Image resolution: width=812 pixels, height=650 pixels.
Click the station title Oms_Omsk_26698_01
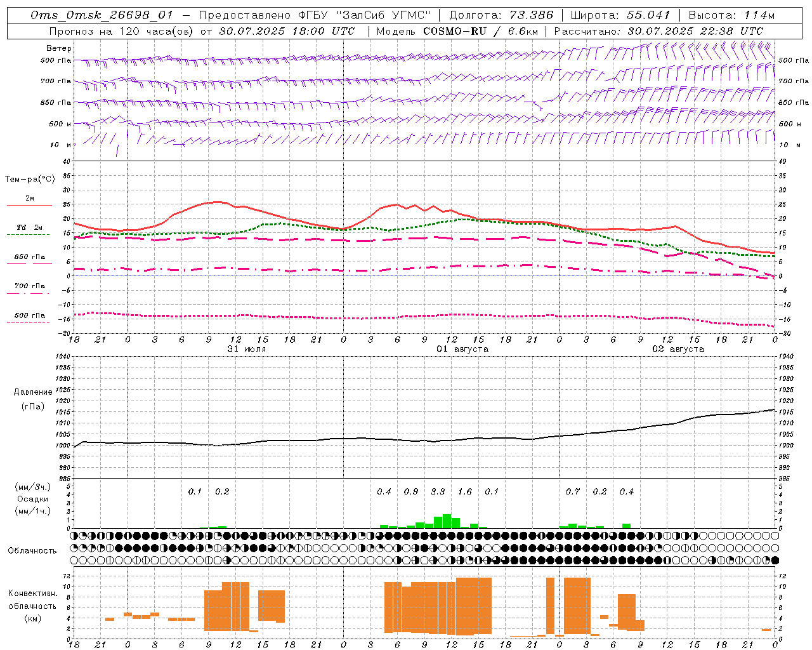click(101, 15)
